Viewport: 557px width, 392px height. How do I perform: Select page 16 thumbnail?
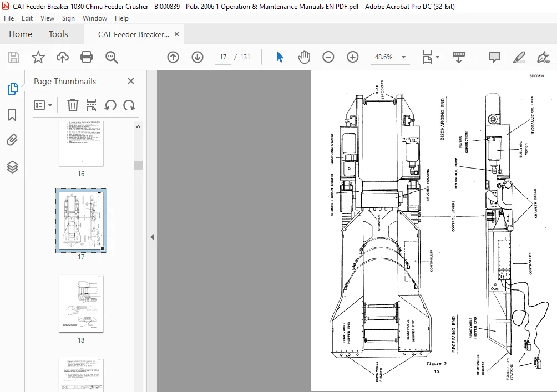click(x=81, y=144)
